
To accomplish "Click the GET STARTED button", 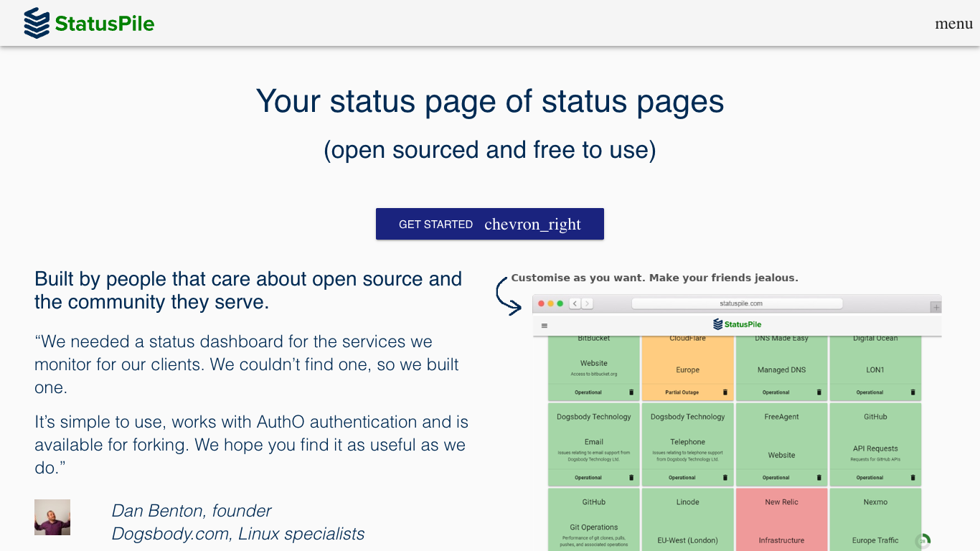I will point(490,224).
